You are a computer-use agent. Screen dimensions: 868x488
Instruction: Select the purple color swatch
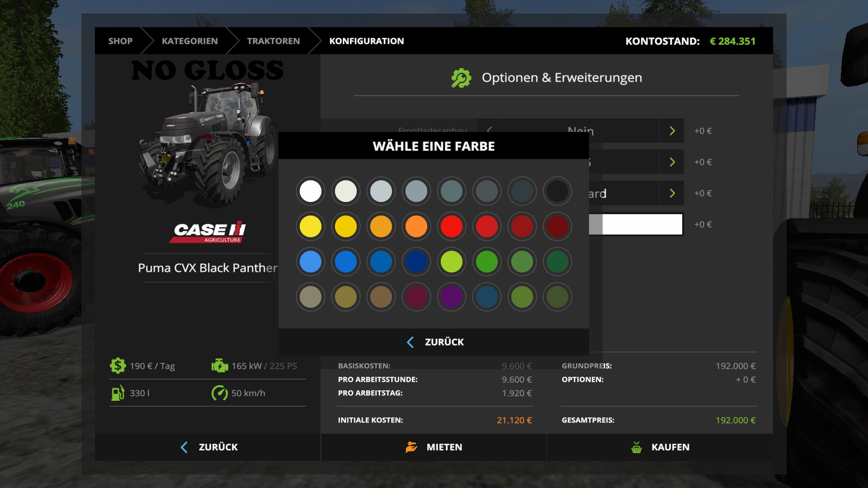pos(452,297)
